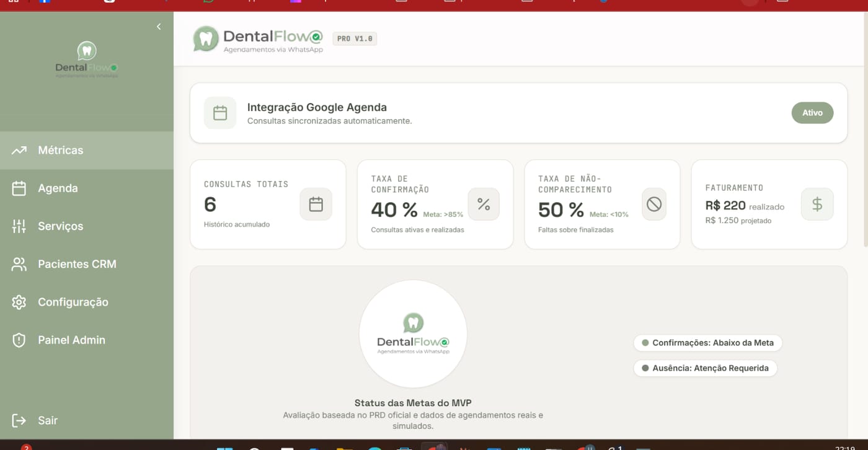
Task: Click 'Consultas sincronizadas automaticamente.' text
Action: tap(329, 121)
